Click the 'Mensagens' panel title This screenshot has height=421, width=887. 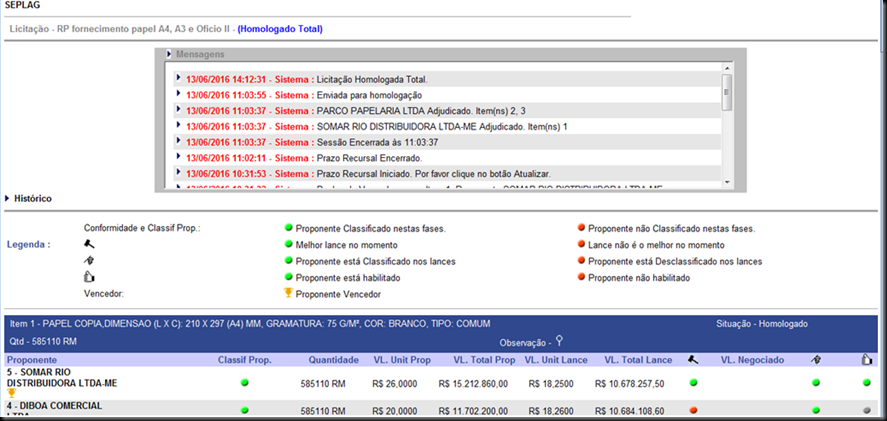point(200,54)
